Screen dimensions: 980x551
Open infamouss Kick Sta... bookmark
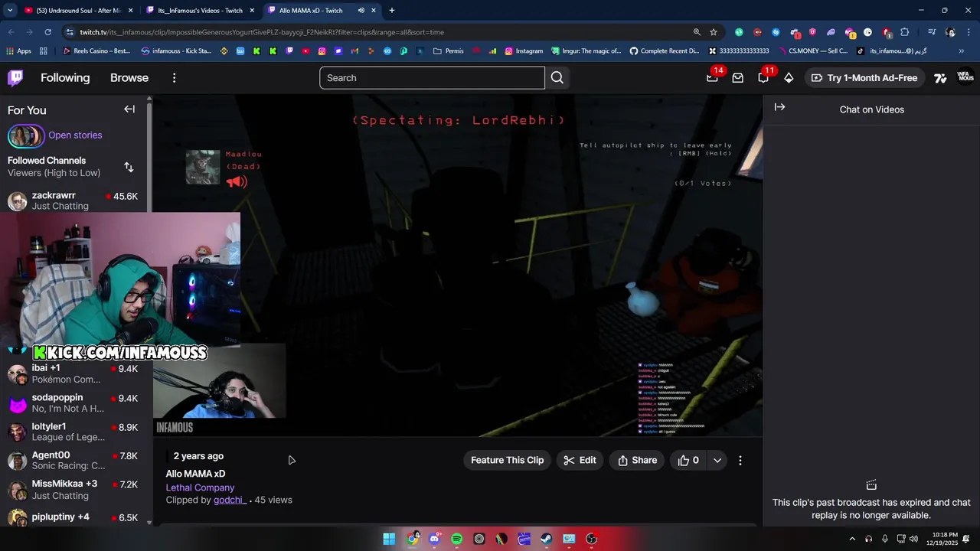[x=176, y=51]
